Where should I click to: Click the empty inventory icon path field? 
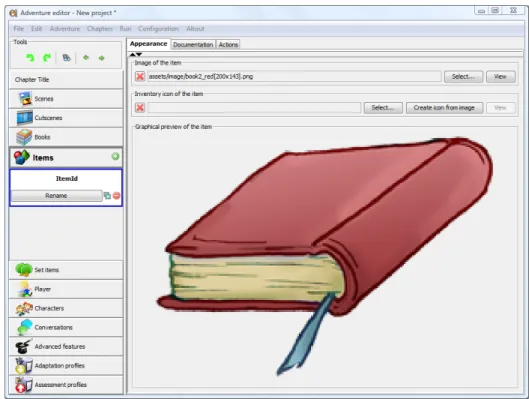coord(254,108)
